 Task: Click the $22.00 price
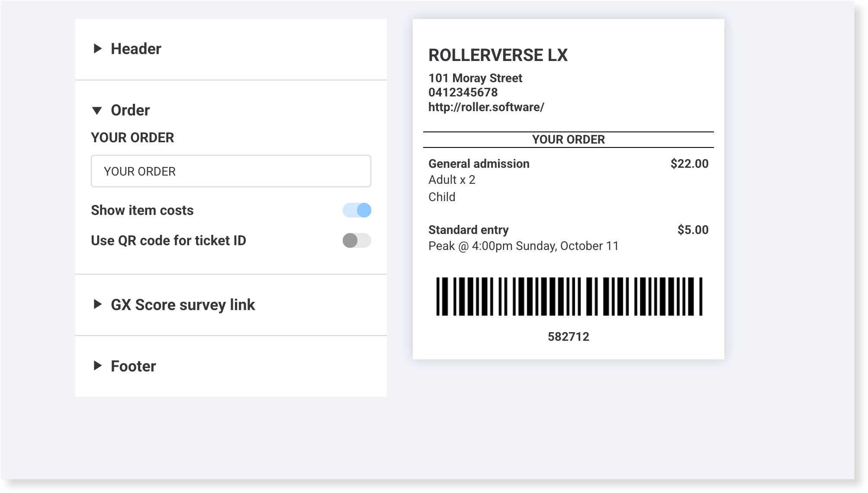point(690,164)
